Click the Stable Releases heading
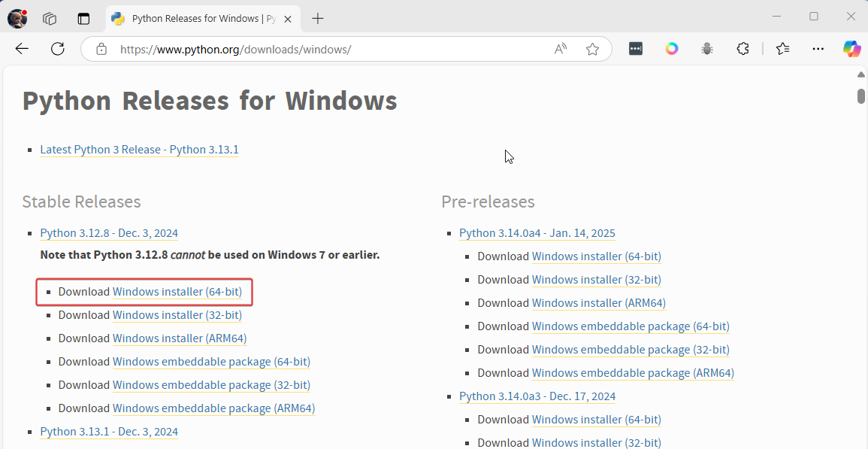Image resolution: width=868 pixels, height=449 pixels. (81, 202)
